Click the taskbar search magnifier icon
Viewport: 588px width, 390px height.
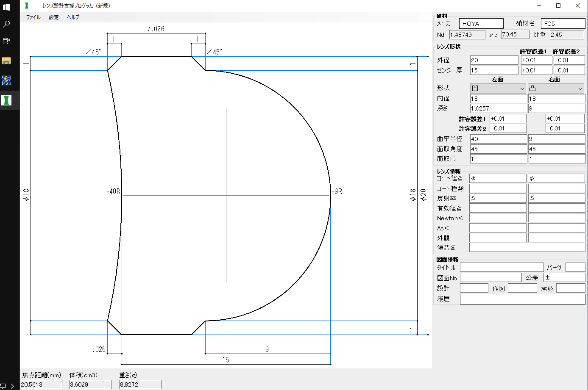6,25
